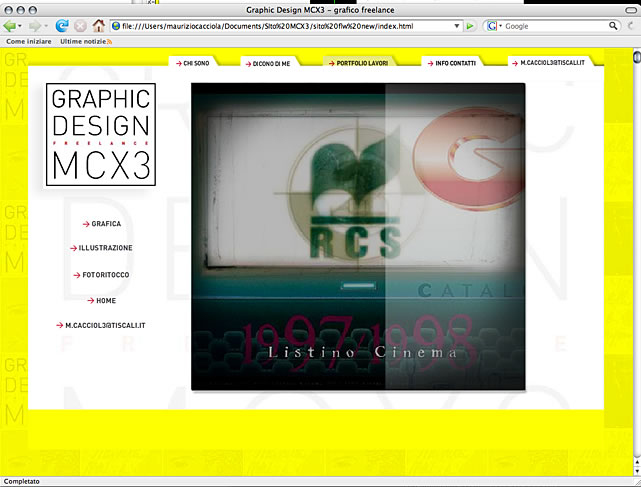Select the PORTFOLIO LAVORI tab

coord(359,63)
